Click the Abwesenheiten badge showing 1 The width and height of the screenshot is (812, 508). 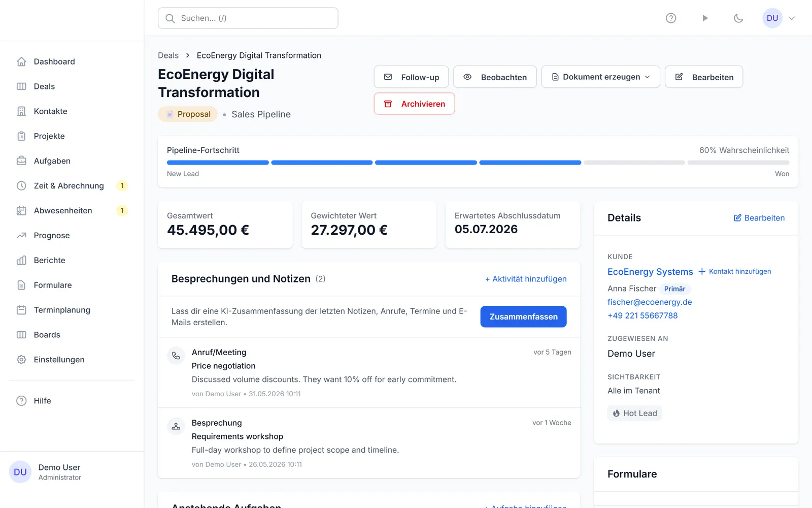click(122, 211)
